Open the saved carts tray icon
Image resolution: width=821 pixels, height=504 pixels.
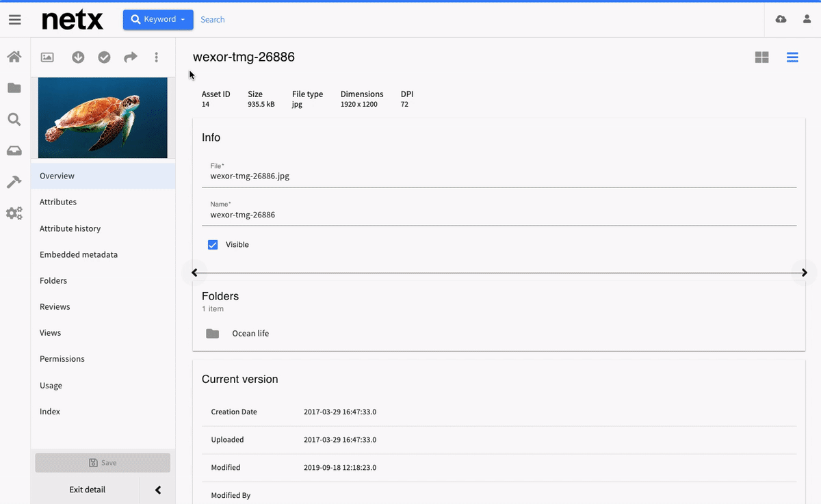pyautogui.click(x=14, y=150)
